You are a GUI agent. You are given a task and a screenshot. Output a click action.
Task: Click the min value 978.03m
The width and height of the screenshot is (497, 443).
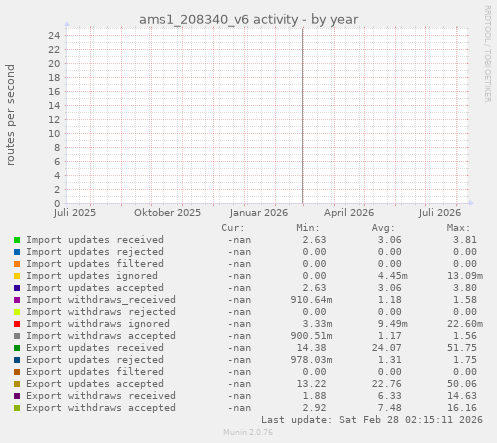pos(311,360)
